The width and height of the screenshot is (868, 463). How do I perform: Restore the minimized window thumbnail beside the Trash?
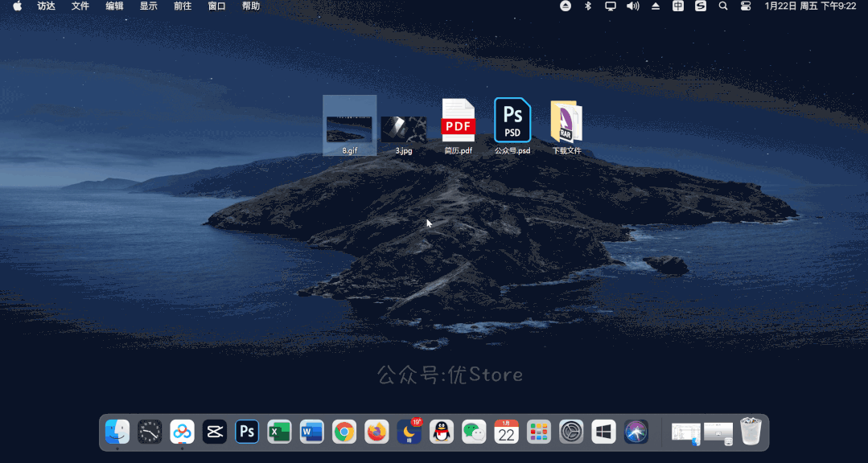point(718,433)
